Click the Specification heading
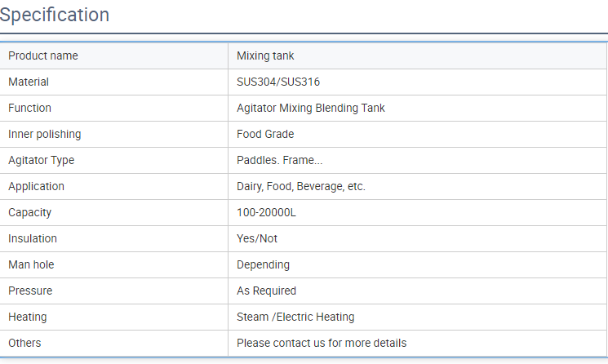The height and width of the screenshot is (364, 608). pyautogui.click(x=55, y=15)
